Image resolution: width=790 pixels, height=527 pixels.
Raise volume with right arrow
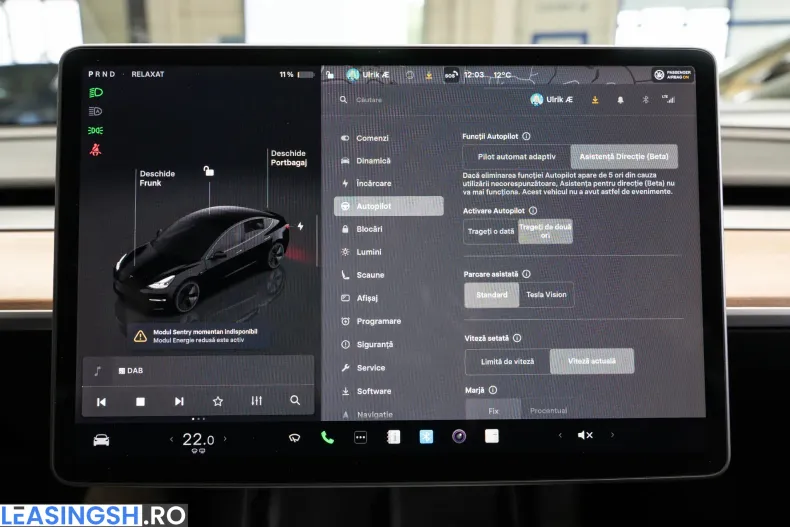(612, 434)
